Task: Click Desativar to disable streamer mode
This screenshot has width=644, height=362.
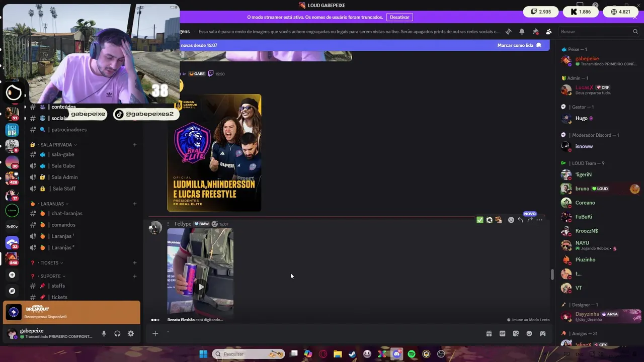Action: 399,17
